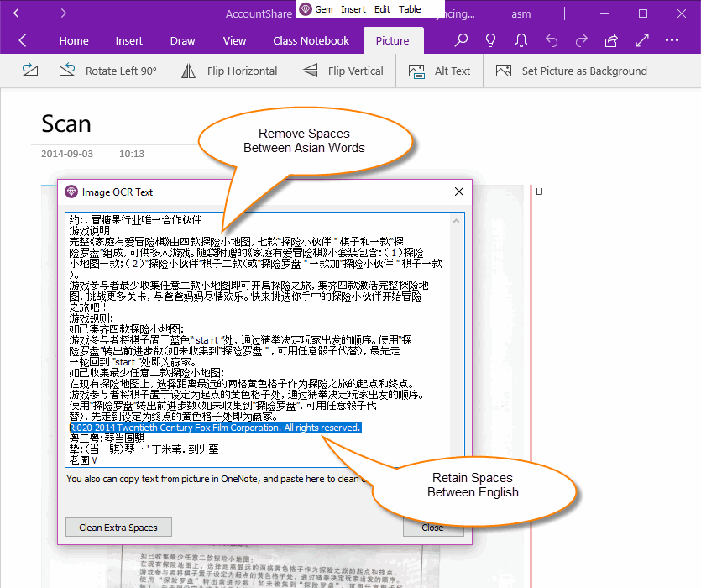The image size is (701, 588).
Task: Switch to the Class Notebook tab
Action: coord(311,40)
